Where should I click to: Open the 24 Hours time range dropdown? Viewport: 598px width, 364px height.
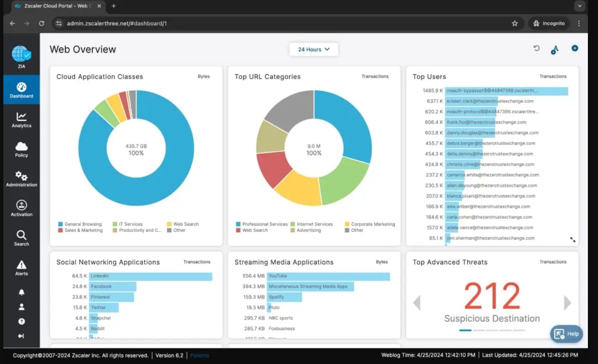coord(314,49)
